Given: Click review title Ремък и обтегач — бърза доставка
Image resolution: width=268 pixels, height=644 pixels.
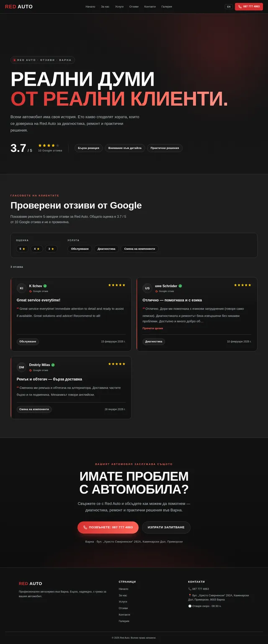Looking at the screenshot, I should click(x=49, y=379).
